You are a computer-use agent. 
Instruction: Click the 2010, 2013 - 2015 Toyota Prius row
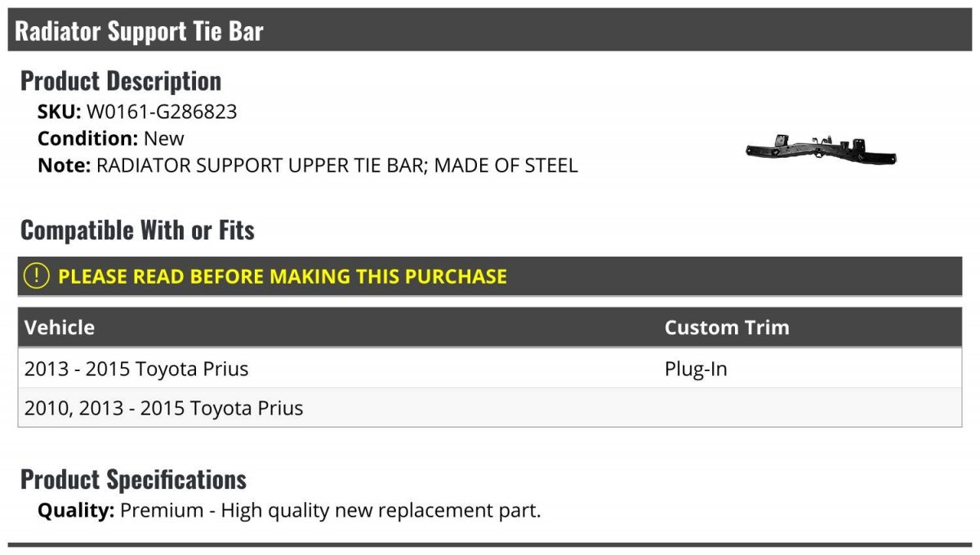163,408
